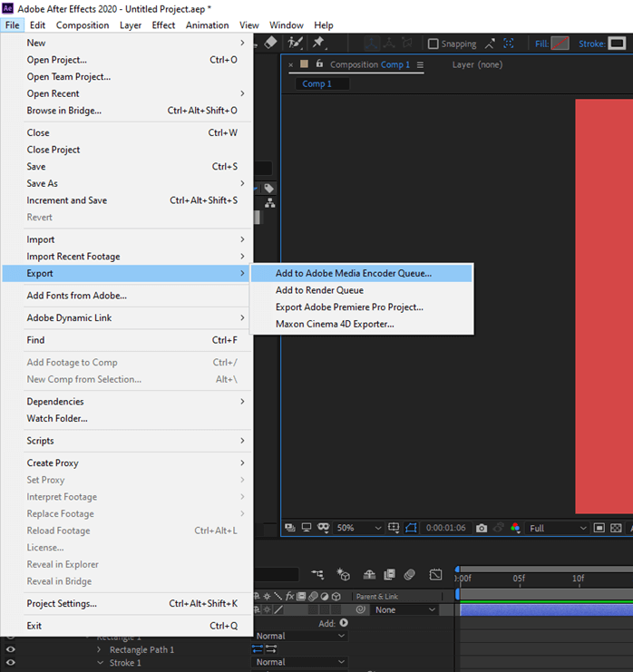This screenshot has width=633, height=672.
Task: Enable Frame Blending icon in timeline
Action: pyautogui.click(x=389, y=574)
